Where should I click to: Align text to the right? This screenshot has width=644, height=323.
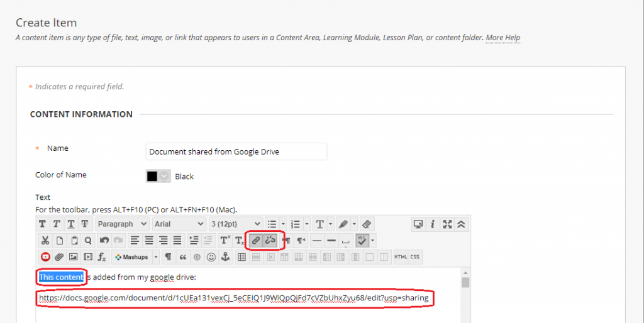pos(164,241)
